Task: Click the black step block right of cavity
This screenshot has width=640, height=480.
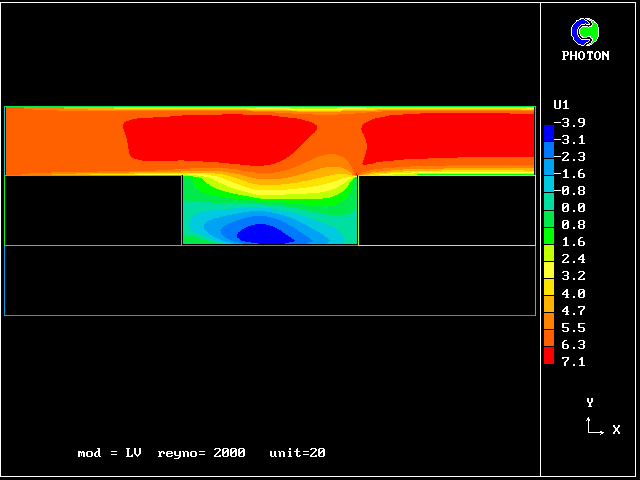Action: 446,210
